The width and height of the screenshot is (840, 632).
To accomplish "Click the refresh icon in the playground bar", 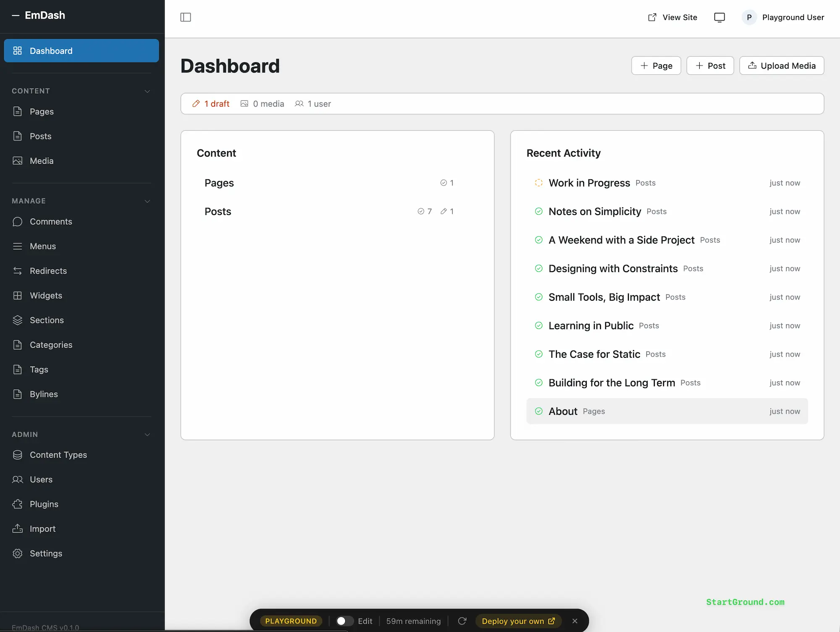I will click(x=462, y=621).
